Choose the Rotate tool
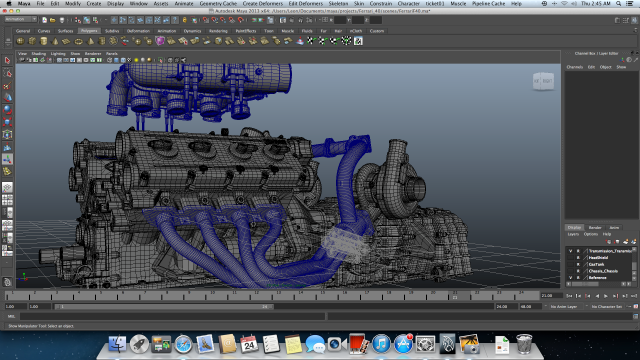This screenshot has height=360, width=640. tap(7, 110)
